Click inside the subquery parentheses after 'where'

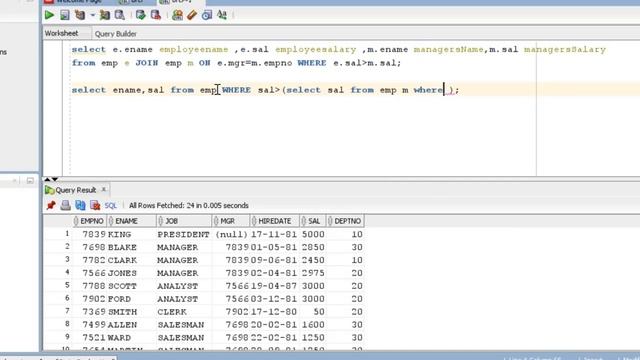tap(447, 90)
